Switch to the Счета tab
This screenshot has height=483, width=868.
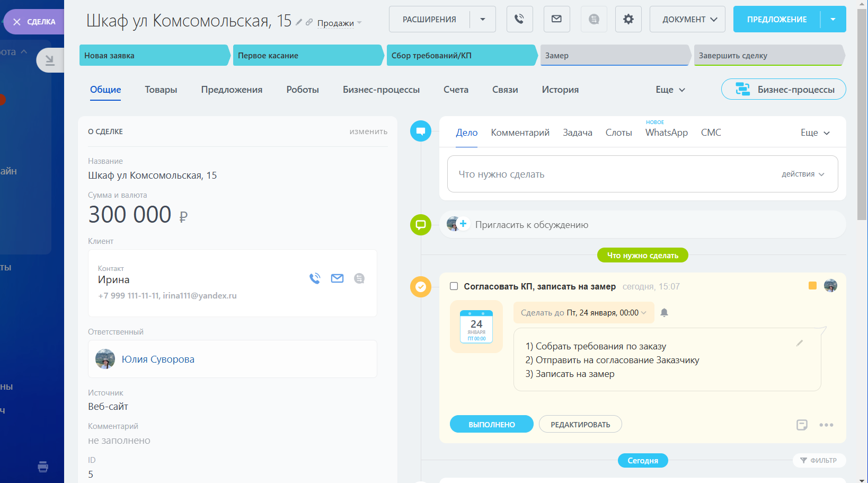[456, 90]
